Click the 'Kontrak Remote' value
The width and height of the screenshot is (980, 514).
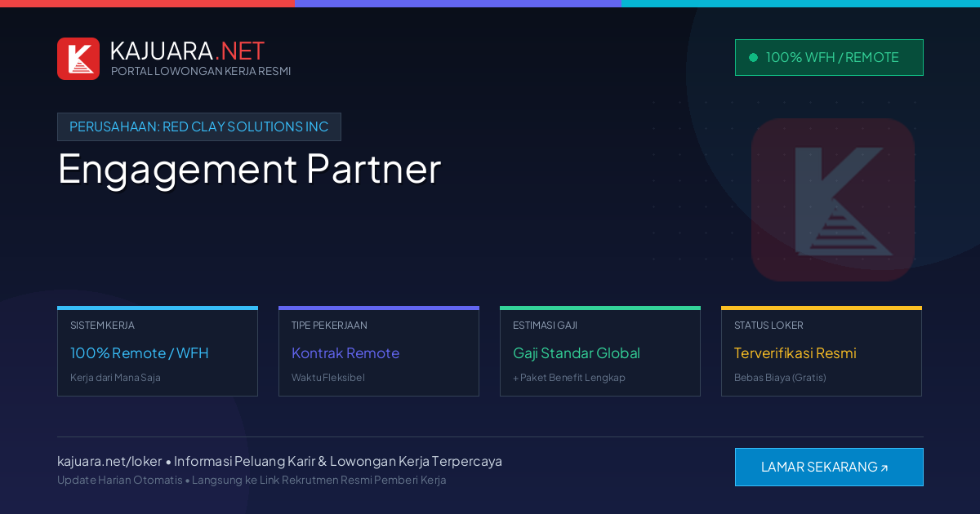coord(345,353)
